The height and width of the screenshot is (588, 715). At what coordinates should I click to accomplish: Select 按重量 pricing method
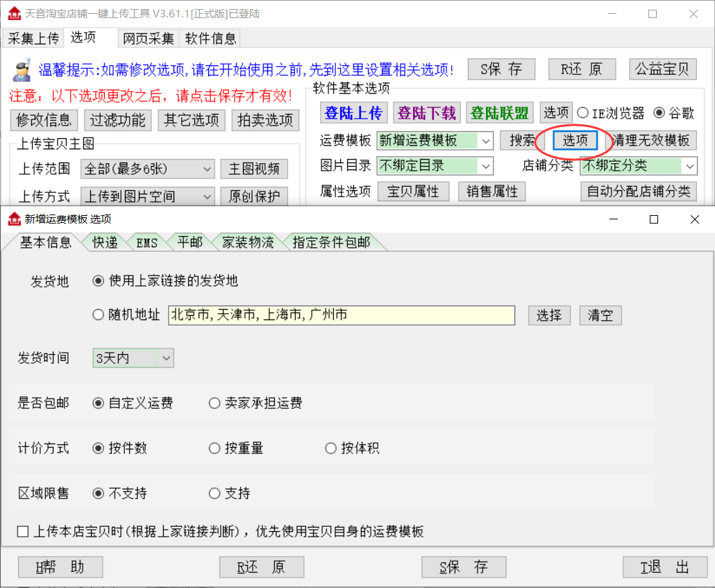point(214,448)
